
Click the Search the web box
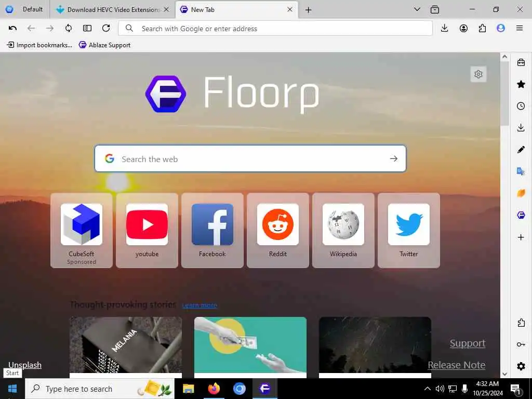[x=250, y=158]
